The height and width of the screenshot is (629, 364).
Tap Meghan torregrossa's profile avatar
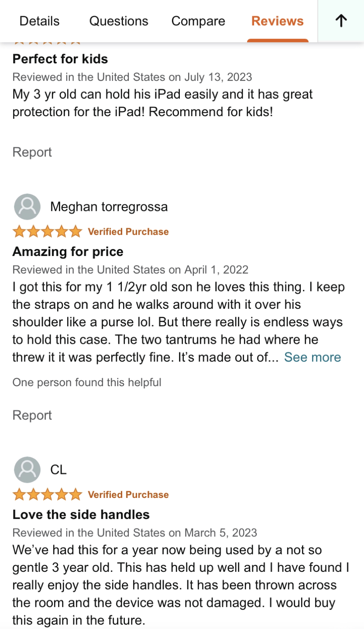27,207
